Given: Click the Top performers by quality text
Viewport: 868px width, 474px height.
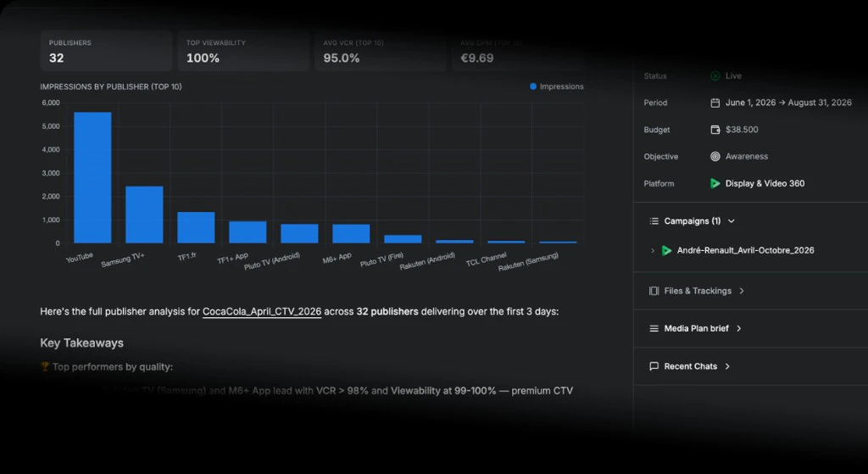Looking at the screenshot, I should [x=113, y=366].
